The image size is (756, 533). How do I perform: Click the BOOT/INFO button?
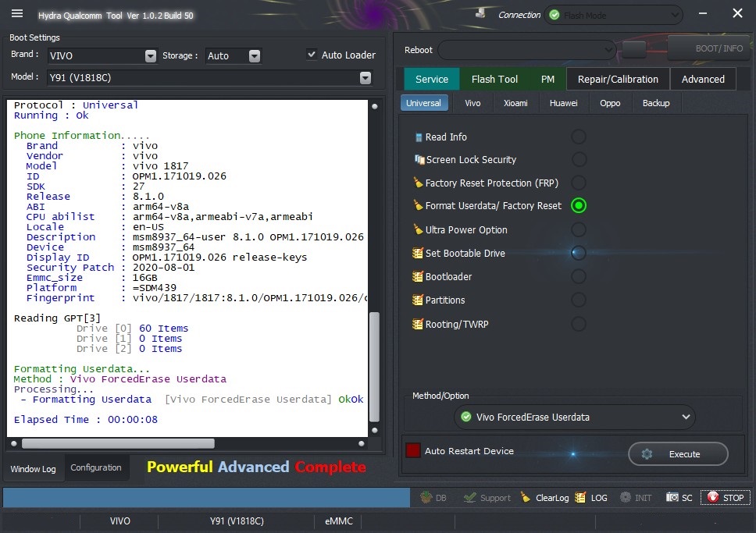tap(708, 48)
